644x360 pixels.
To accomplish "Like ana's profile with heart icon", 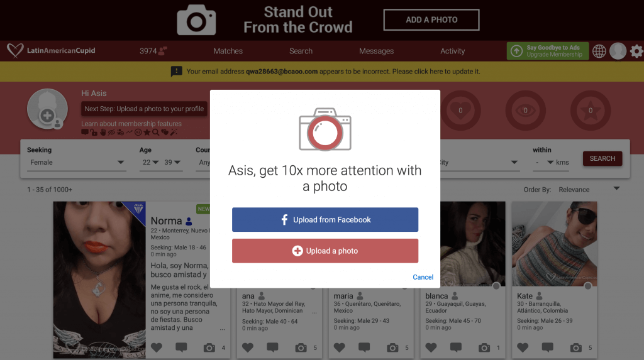I will point(248,347).
